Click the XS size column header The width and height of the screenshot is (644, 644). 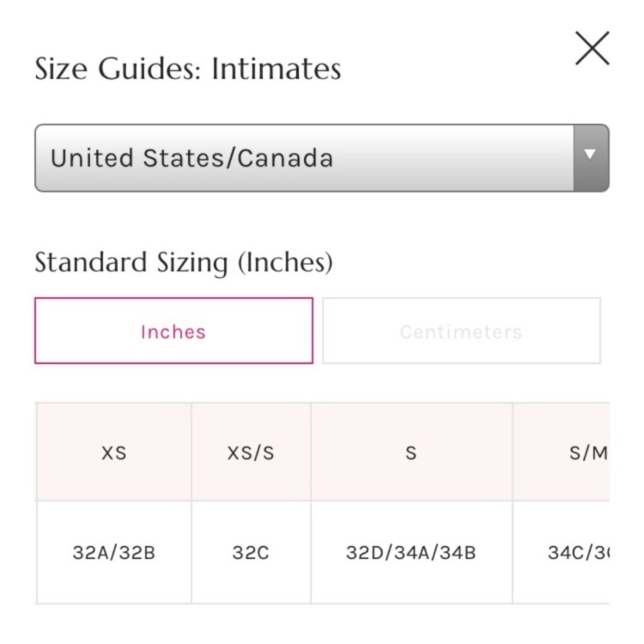pos(114,453)
